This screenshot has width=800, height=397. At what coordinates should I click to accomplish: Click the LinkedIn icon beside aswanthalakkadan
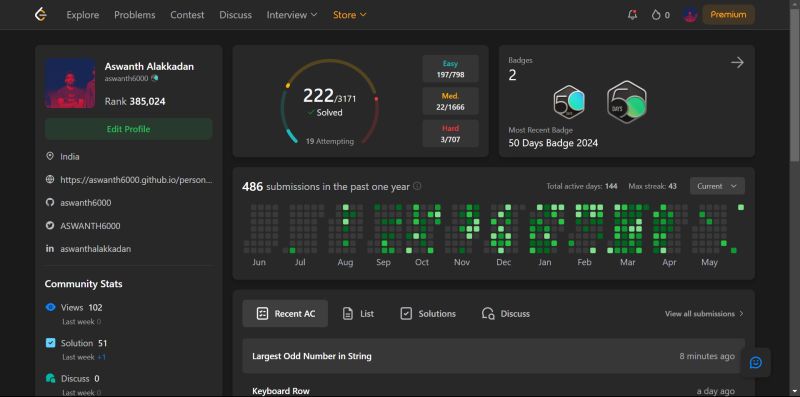[x=50, y=249]
